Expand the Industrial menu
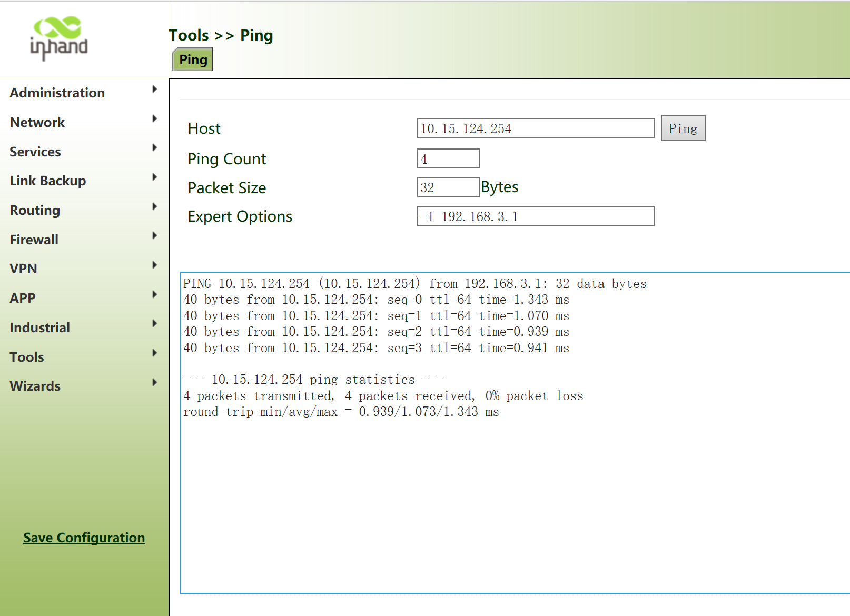Image resolution: width=850 pixels, height=616 pixels. [x=39, y=327]
